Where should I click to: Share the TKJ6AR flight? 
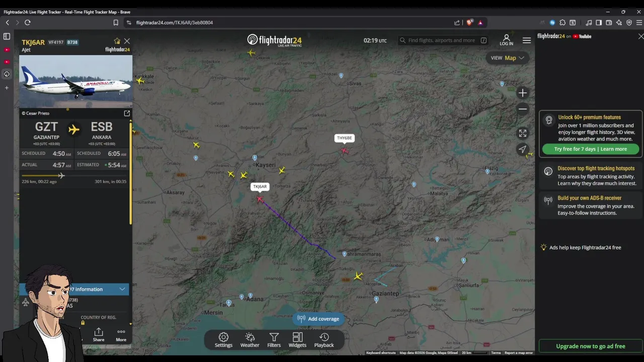tap(99, 335)
